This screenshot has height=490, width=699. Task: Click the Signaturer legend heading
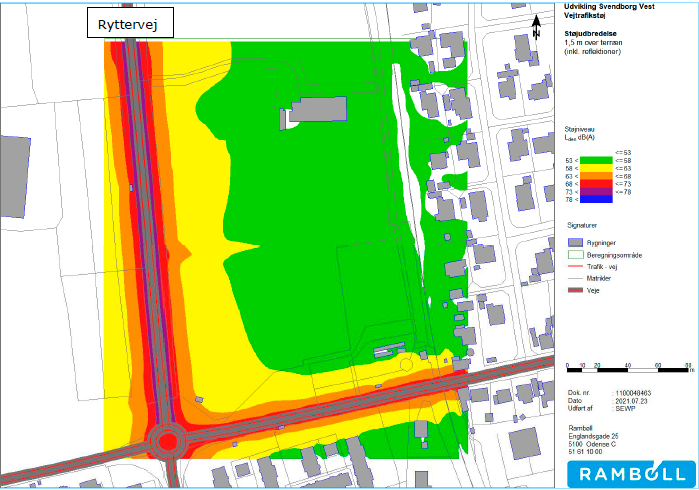[583, 225]
